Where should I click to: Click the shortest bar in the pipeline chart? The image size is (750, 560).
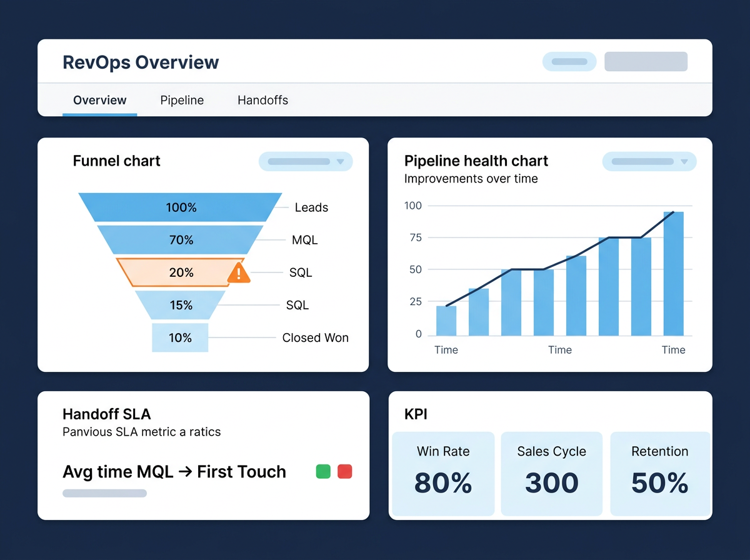click(446, 320)
